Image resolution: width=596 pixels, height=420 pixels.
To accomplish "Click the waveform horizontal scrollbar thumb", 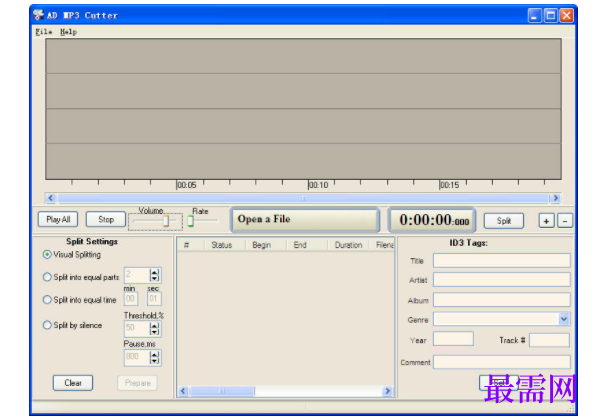I will click(303, 198).
